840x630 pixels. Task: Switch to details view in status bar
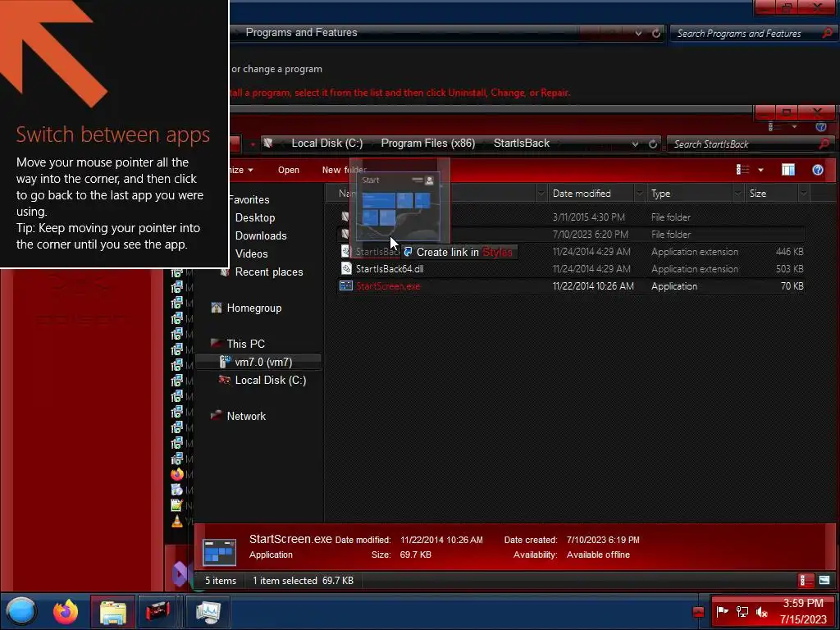click(x=806, y=580)
